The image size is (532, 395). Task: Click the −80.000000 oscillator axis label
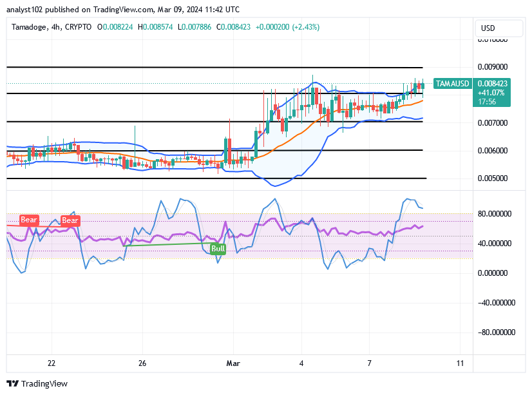(x=497, y=332)
